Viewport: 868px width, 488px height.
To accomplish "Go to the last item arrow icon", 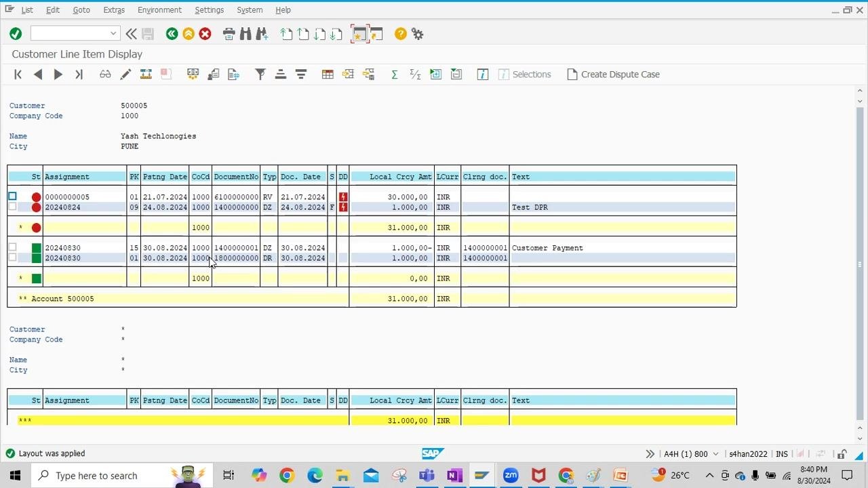I will pos(79,75).
